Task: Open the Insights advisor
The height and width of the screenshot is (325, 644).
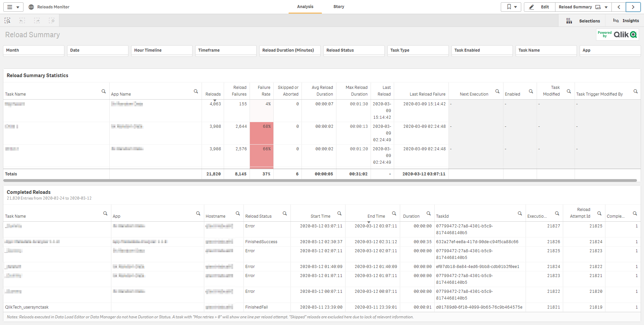Action: (626, 21)
